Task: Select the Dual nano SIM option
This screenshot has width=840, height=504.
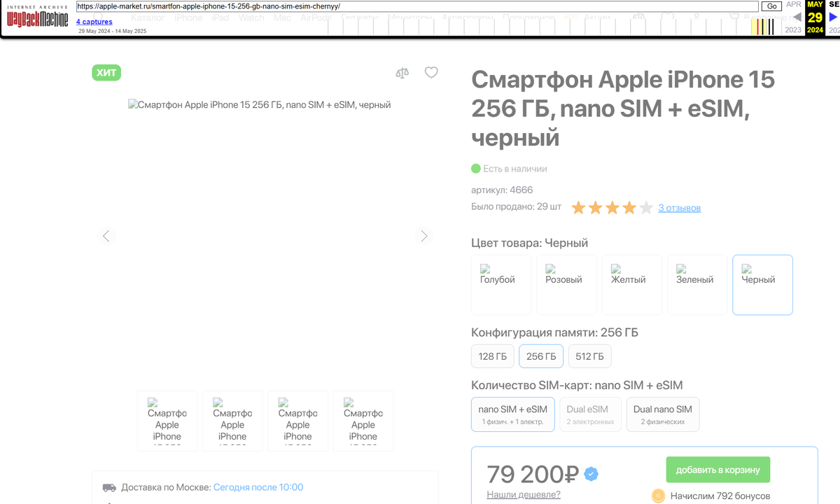Action: tap(662, 414)
